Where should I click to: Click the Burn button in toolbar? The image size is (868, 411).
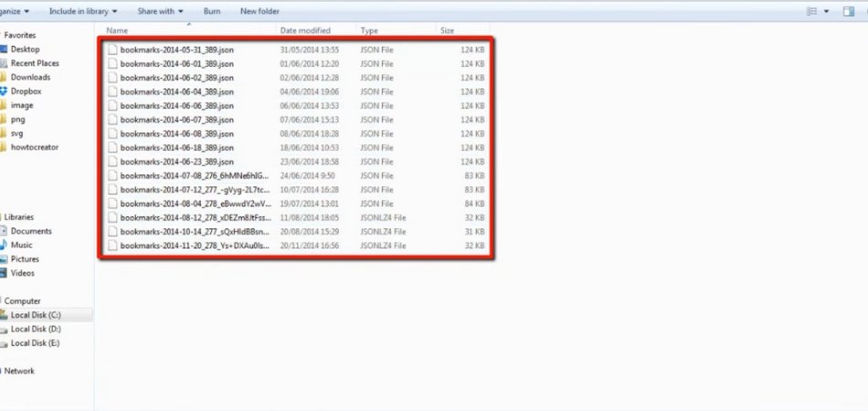pyautogui.click(x=212, y=11)
